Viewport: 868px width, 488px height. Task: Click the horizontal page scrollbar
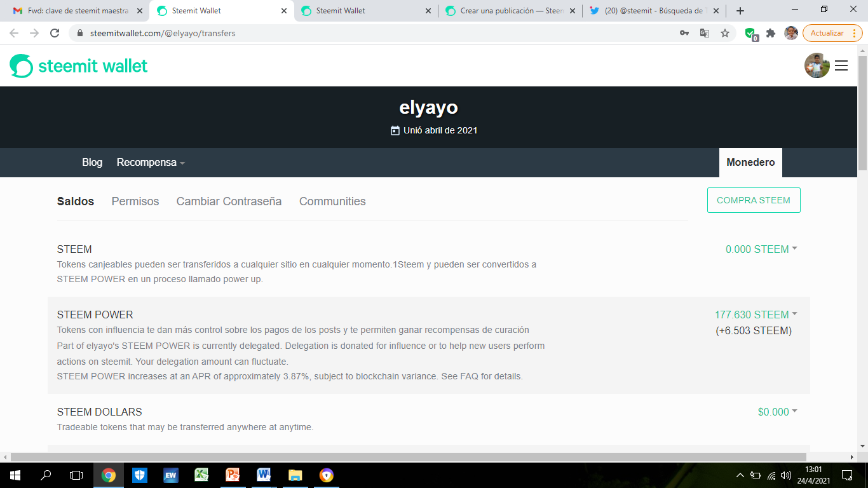tap(409, 457)
